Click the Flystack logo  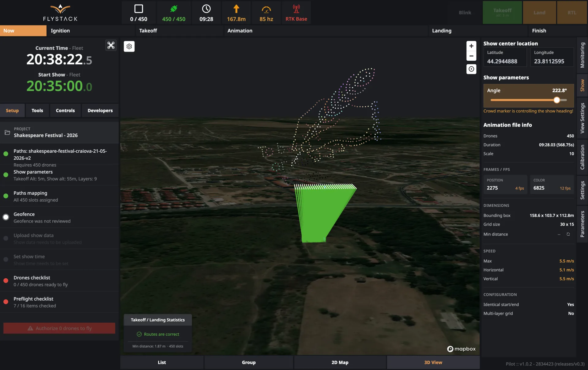60,13
